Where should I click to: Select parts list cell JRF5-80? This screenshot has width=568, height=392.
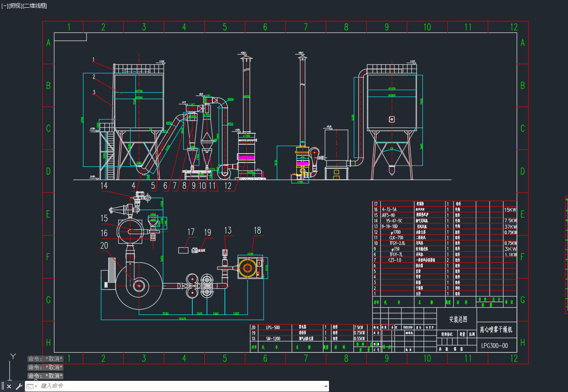click(388, 215)
